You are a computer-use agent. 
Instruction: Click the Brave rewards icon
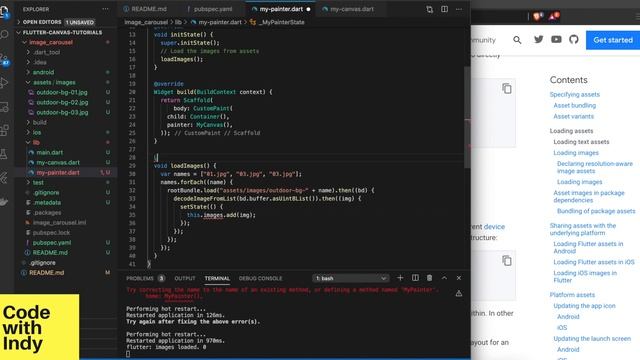[554, 16]
